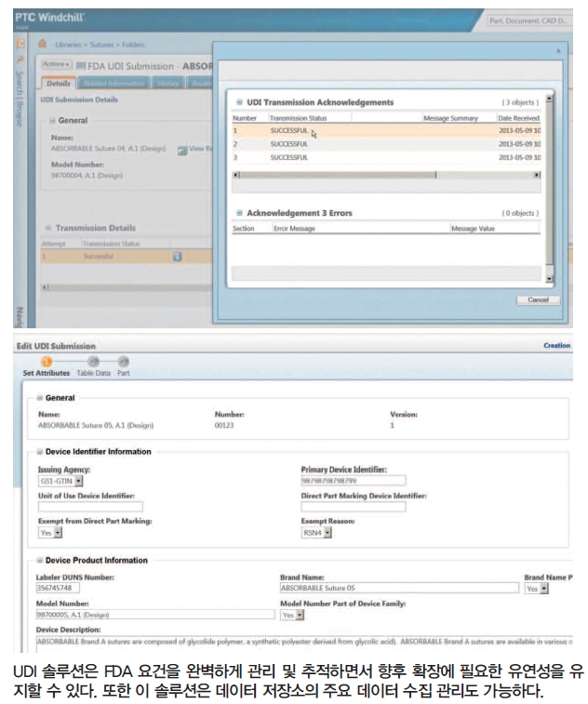Click step 1 Set Attributes wizard icon
The image size is (588, 704).
[x=47, y=362]
